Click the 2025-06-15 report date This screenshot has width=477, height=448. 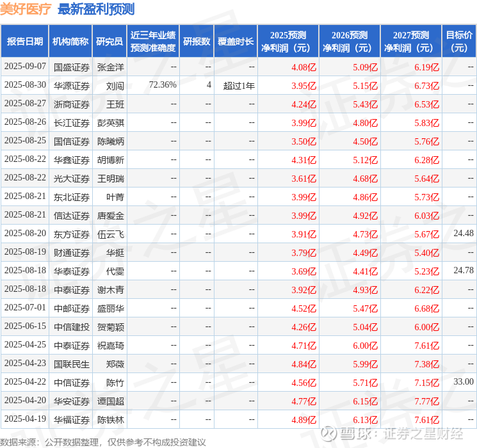(x=25, y=326)
